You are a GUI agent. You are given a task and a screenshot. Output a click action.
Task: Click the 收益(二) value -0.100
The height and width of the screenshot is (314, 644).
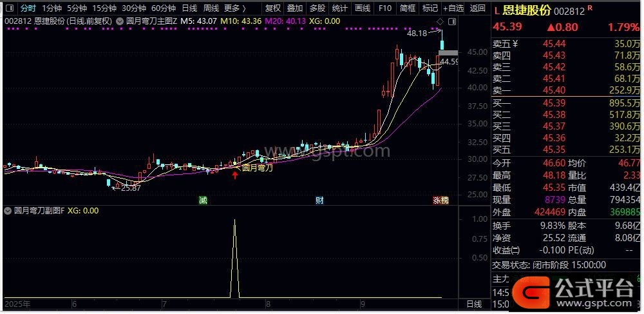click(x=552, y=250)
